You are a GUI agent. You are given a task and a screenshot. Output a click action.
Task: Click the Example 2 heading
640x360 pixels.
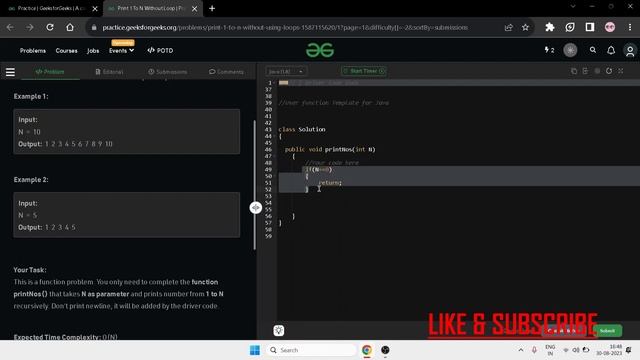[x=31, y=180]
